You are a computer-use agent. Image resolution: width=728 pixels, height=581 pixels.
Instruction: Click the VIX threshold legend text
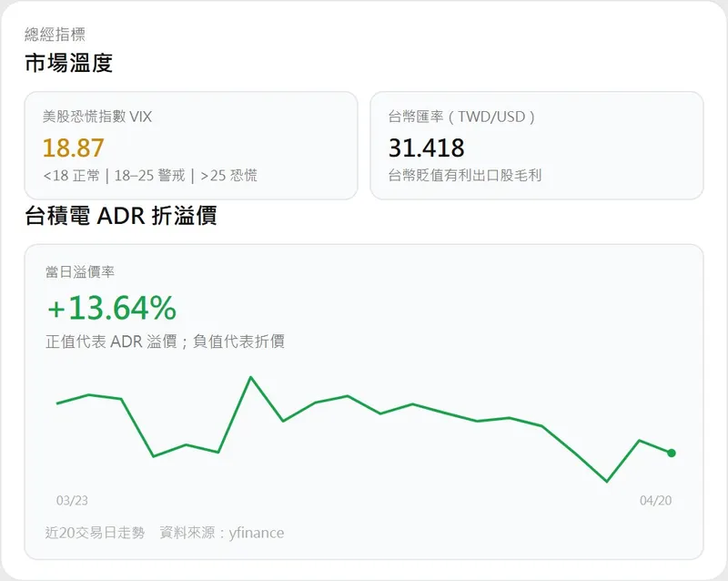click(x=150, y=175)
